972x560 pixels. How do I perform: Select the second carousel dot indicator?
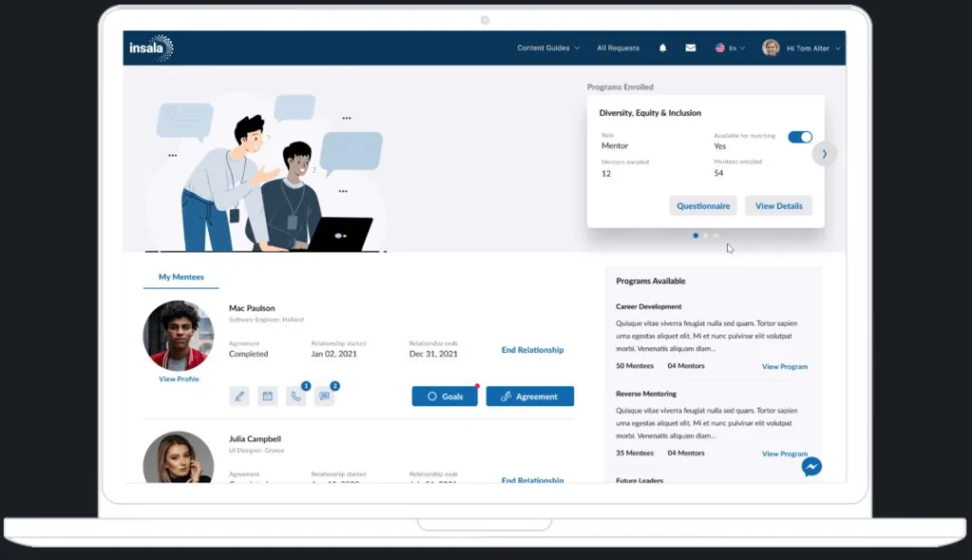tap(705, 234)
